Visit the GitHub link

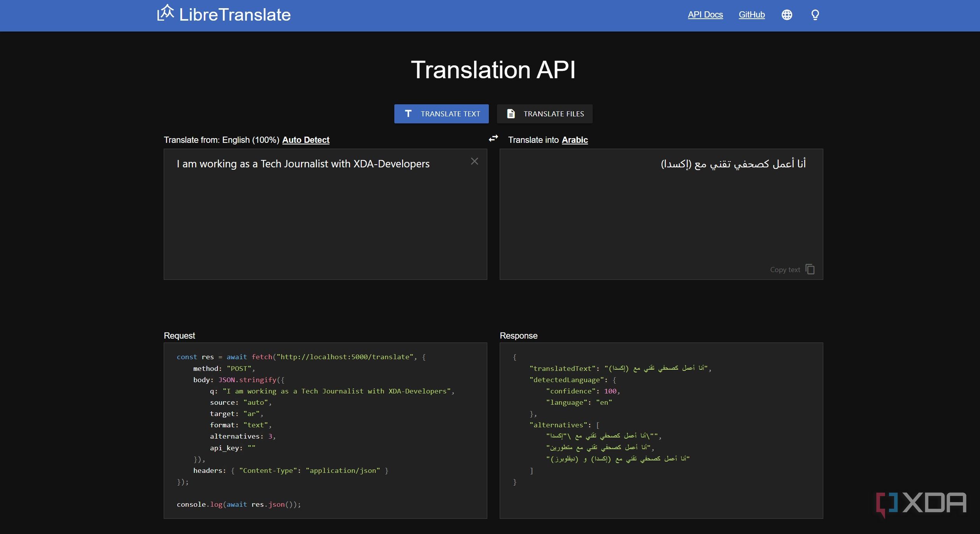tap(751, 15)
